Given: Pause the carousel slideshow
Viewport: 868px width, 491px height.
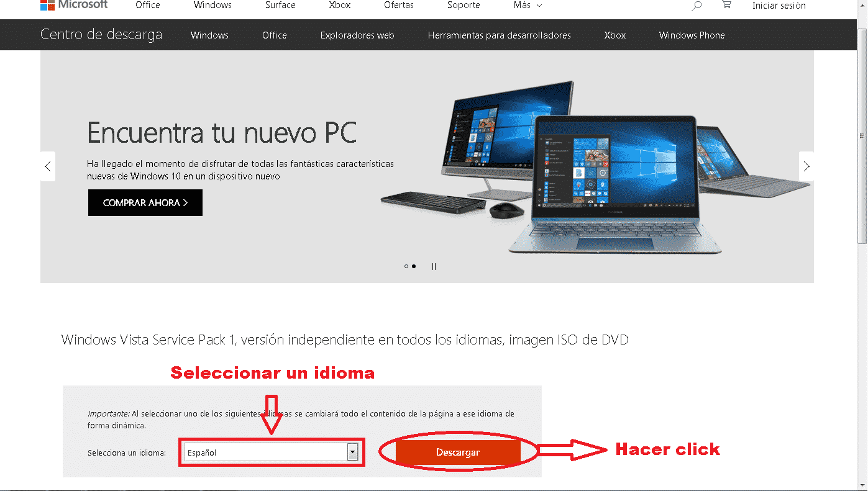Looking at the screenshot, I should pyautogui.click(x=434, y=266).
